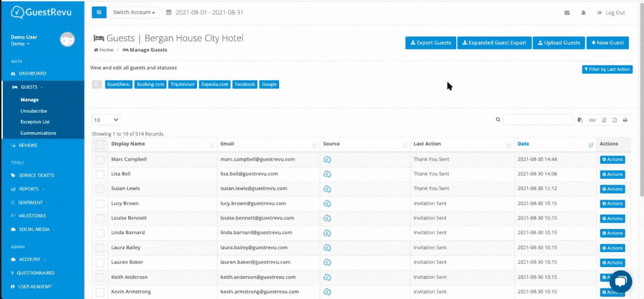Sort by Source column arrows
644x299 pixels.
tap(404, 145)
